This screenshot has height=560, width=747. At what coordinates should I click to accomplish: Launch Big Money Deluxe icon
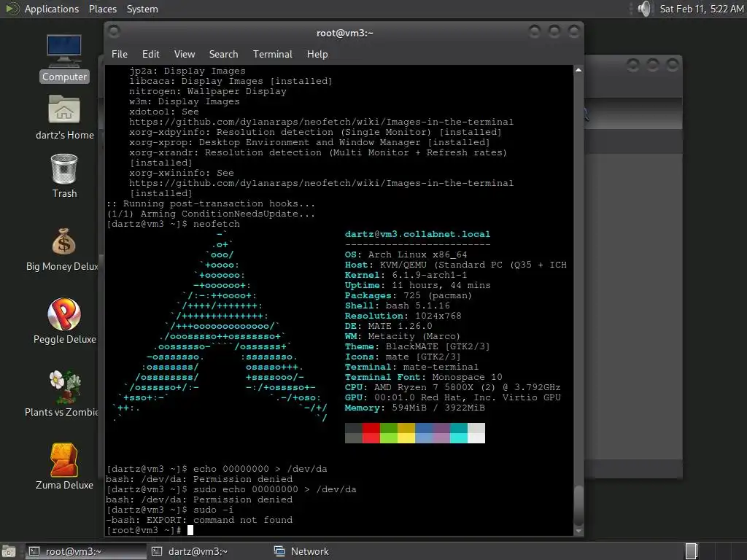click(x=62, y=249)
